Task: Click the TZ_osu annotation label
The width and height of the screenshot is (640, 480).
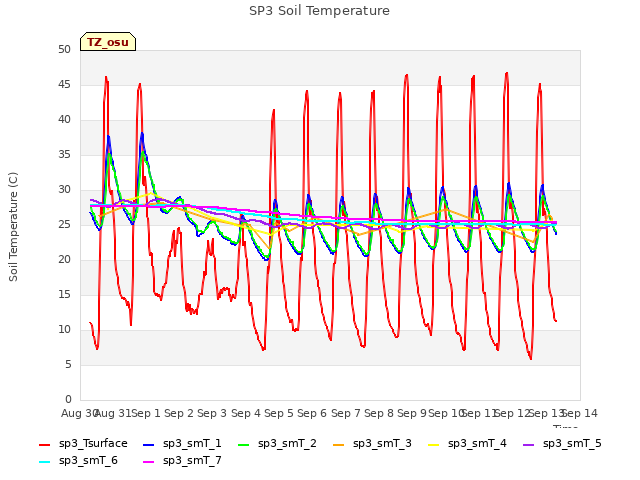Action: pos(108,42)
